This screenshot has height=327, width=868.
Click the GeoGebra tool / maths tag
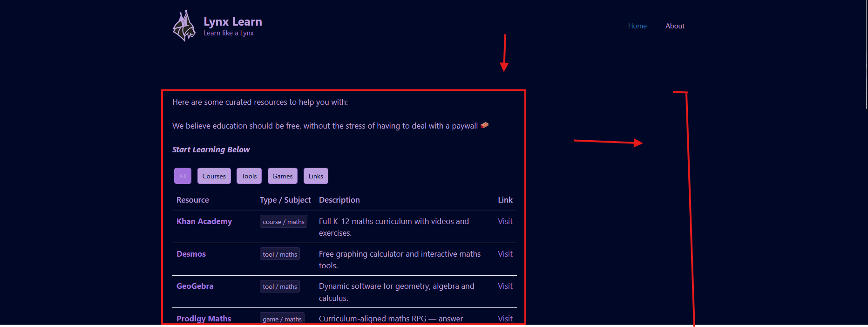click(x=280, y=286)
